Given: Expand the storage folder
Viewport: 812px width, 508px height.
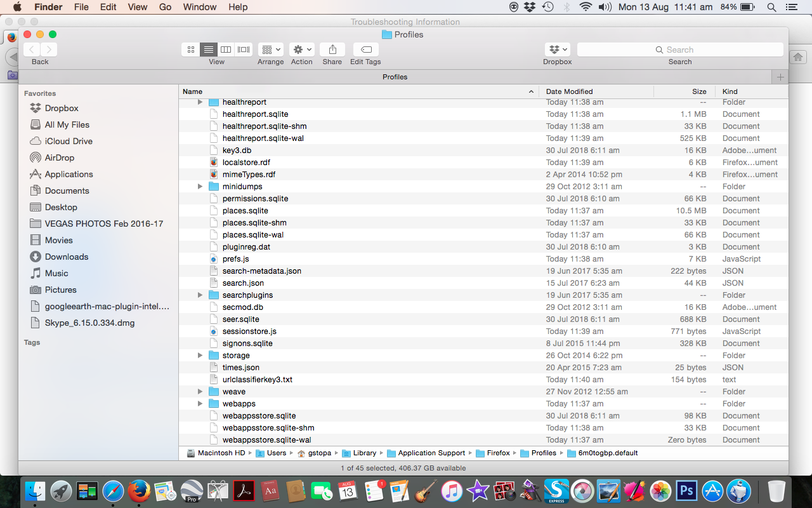Looking at the screenshot, I should [200, 356].
